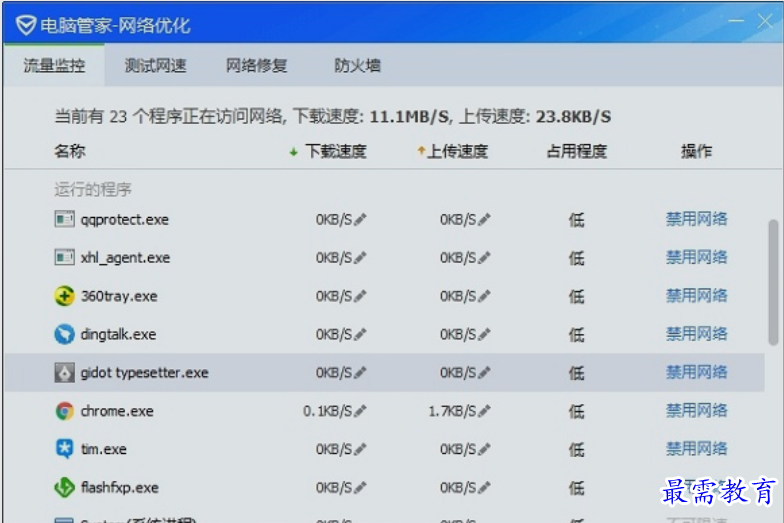Edit upload limit pencil for qqprotect.exe
The image size is (784, 523).
(484, 220)
